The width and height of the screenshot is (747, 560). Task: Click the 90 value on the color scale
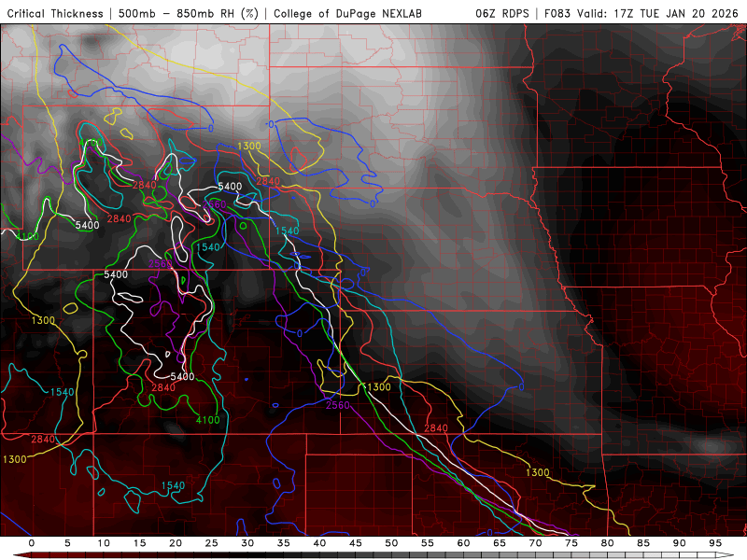[x=680, y=543]
